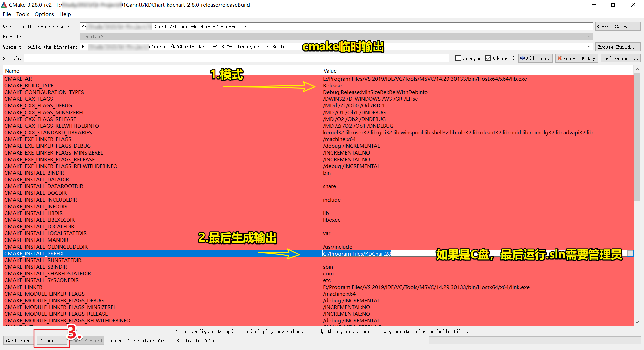The height and width of the screenshot is (350, 644).
Task: Open the Options menu
Action: (44, 14)
